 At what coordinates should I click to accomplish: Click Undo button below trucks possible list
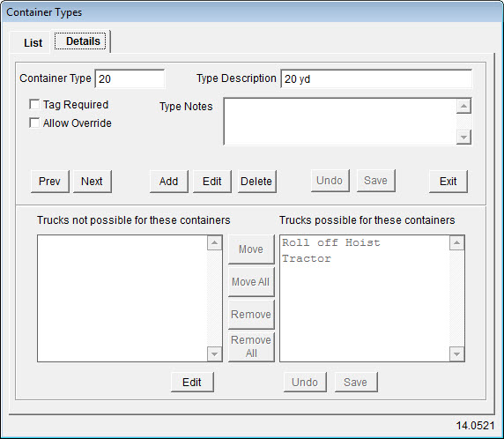pos(305,382)
